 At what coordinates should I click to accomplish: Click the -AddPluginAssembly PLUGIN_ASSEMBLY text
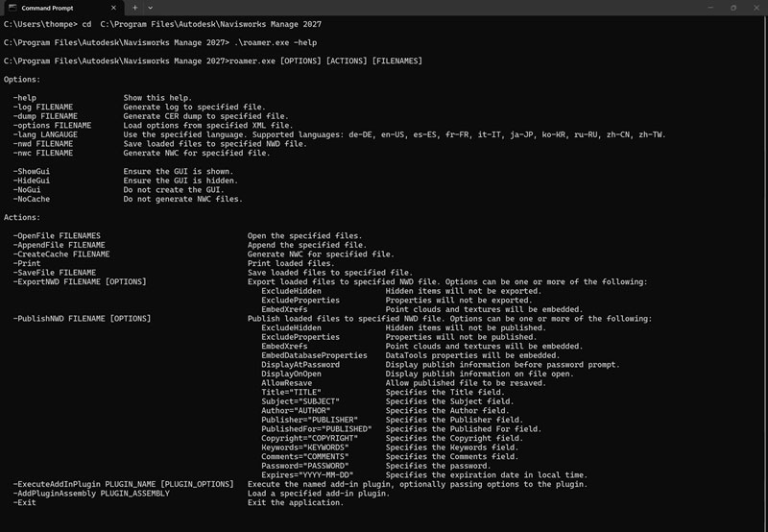click(92, 493)
